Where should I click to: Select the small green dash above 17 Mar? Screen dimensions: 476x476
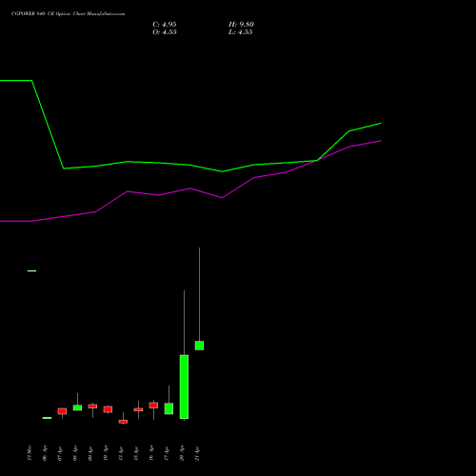31,270
